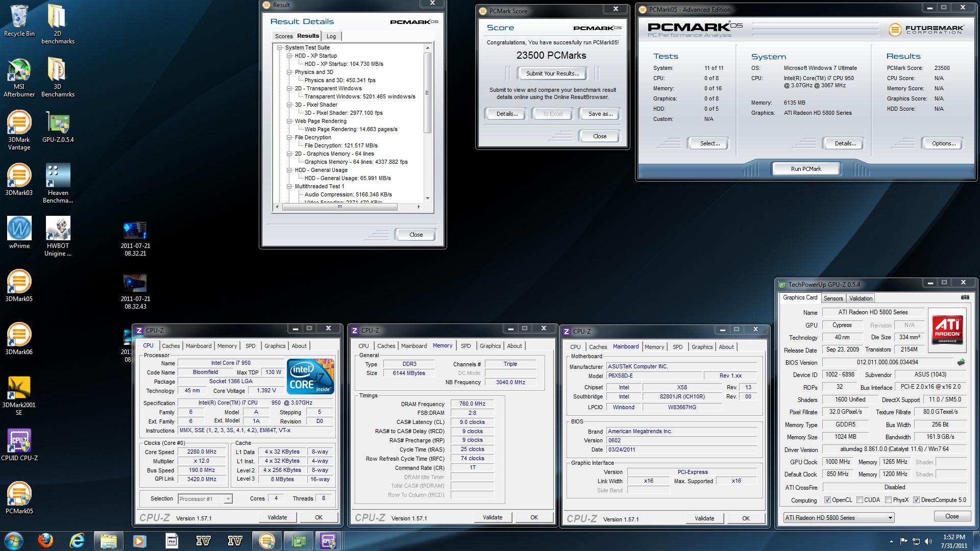
Task: Open the Heaven Benchmark desktop shortcut
Action: tap(58, 183)
